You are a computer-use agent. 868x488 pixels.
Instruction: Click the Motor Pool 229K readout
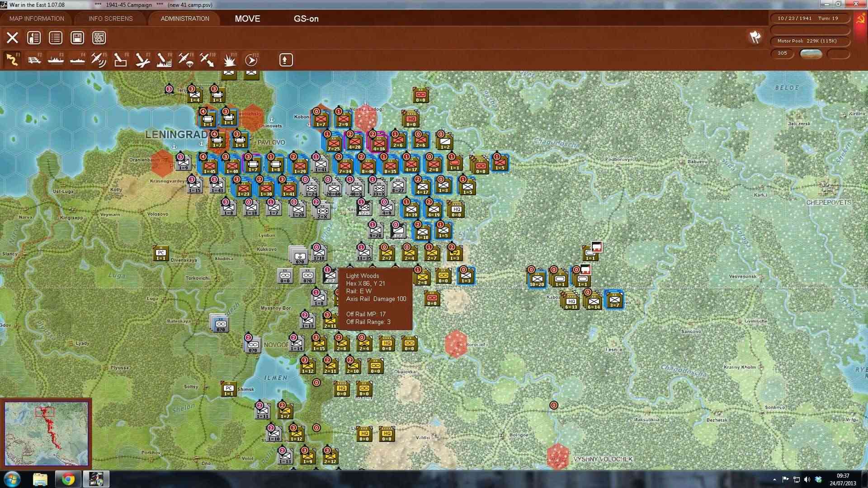[x=810, y=41]
